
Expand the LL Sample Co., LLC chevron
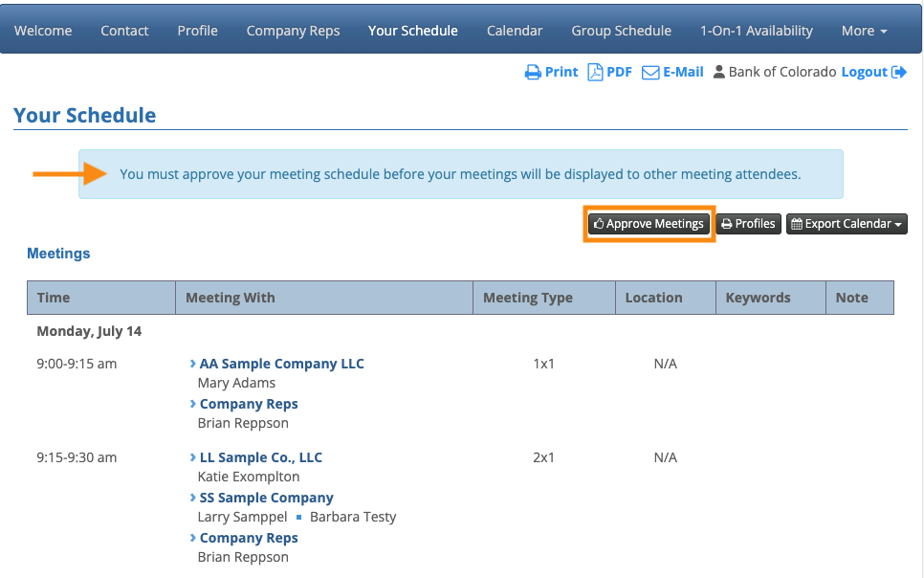193,457
